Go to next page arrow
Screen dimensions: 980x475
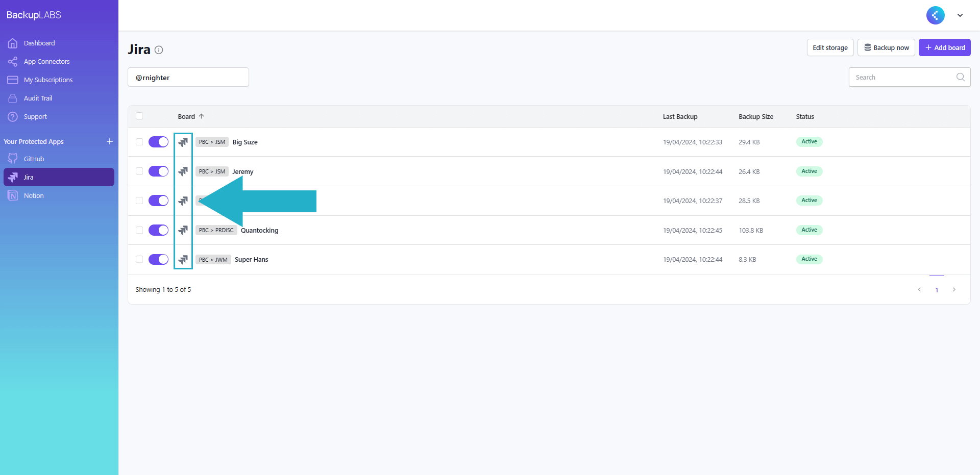pos(954,290)
